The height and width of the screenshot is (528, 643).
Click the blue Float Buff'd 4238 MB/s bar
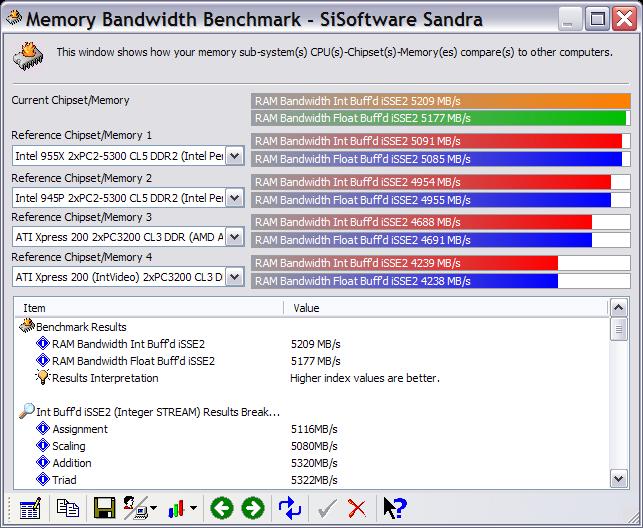point(441,281)
